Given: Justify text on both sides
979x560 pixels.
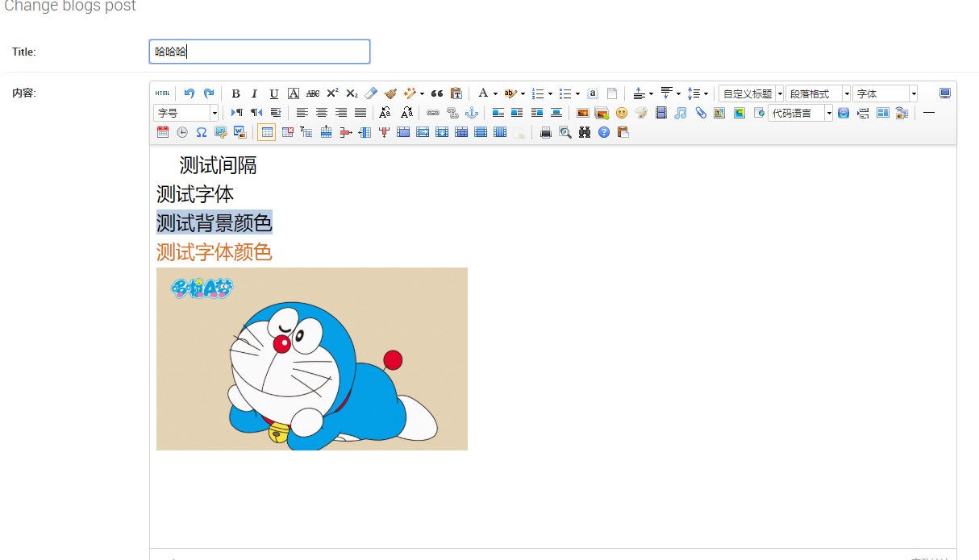Looking at the screenshot, I should point(360,113).
